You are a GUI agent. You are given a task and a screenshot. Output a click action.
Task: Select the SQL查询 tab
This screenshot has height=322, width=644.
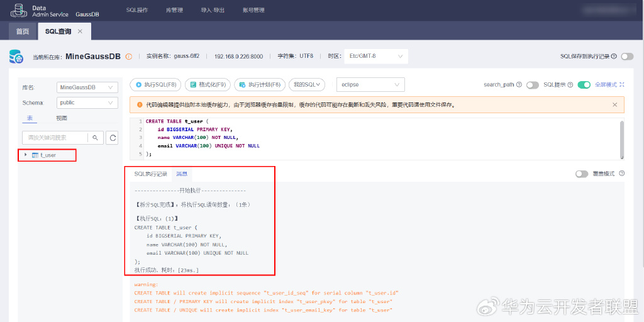[58, 31]
